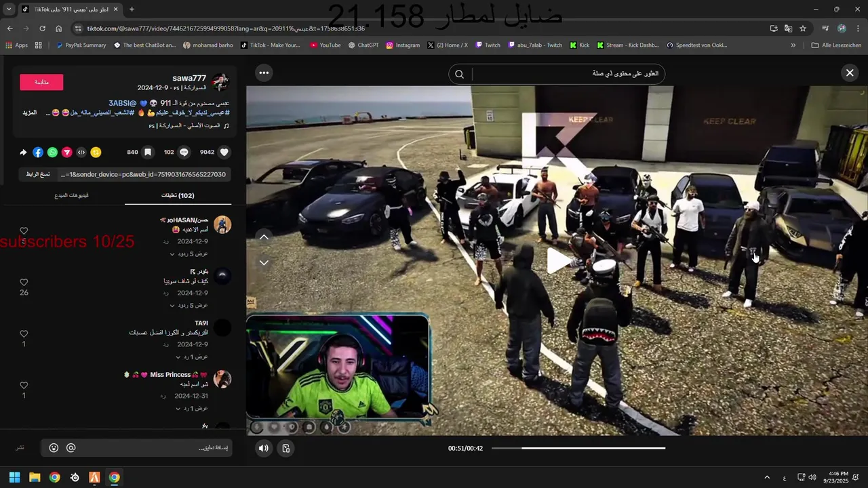
Task: Open the Miss Princess commenter avatar
Action: [222, 379]
